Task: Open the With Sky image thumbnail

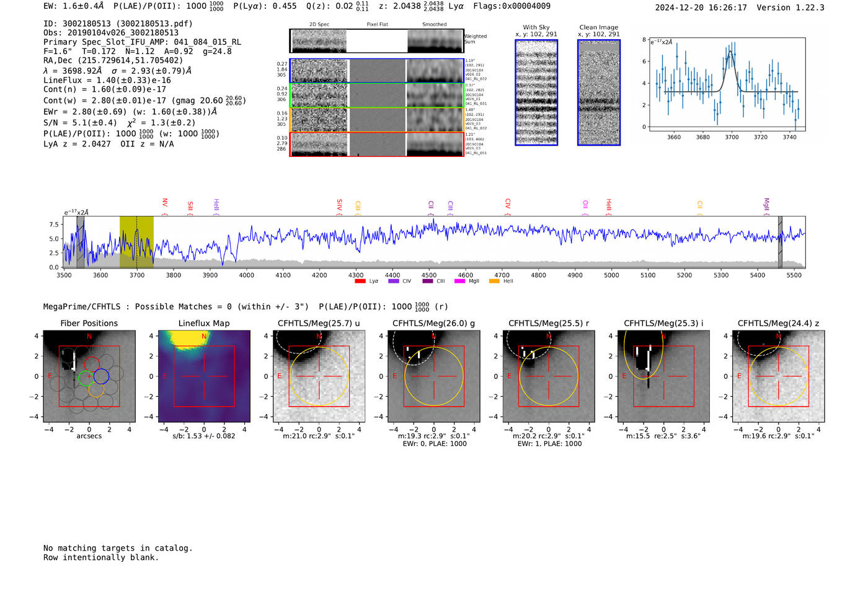Action: coord(536,92)
